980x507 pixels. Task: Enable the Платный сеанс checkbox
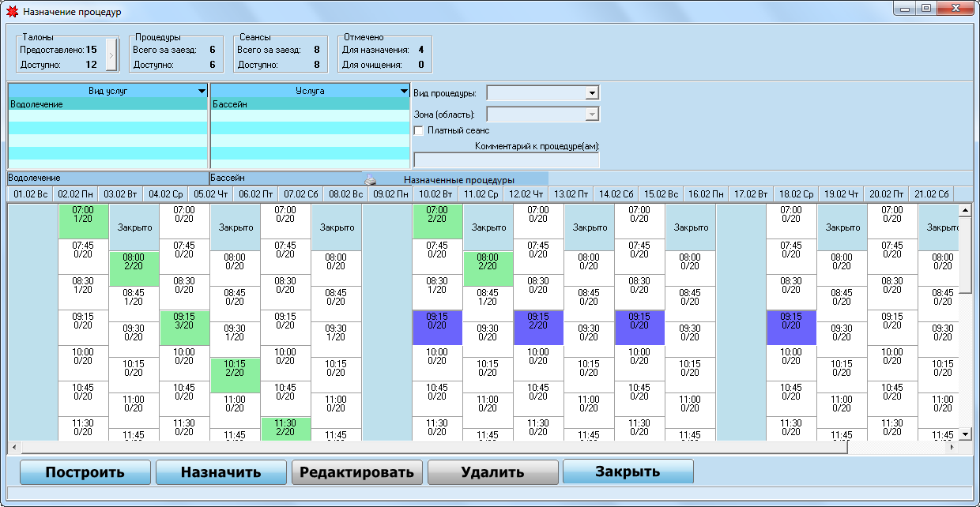point(419,130)
